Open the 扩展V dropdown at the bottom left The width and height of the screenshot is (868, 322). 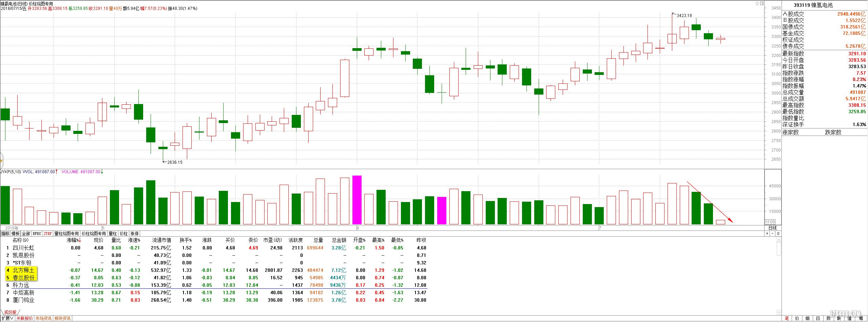tap(7, 319)
